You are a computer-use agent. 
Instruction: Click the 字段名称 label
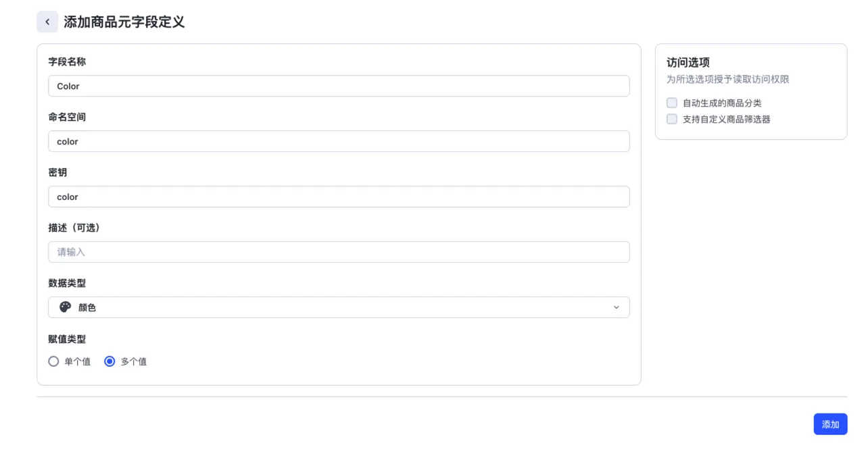(x=67, y=61)
